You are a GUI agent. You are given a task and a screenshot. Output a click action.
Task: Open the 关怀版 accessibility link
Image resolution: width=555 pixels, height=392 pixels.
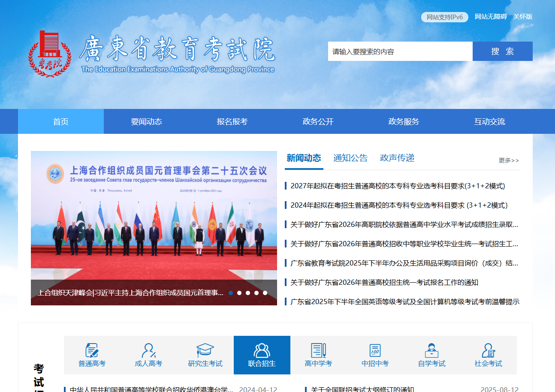coord(523,17)
